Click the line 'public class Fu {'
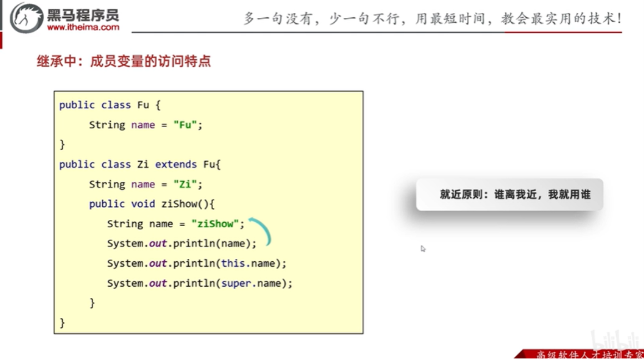The height and width of the screenshot is (359, 644). click(110, 105)
